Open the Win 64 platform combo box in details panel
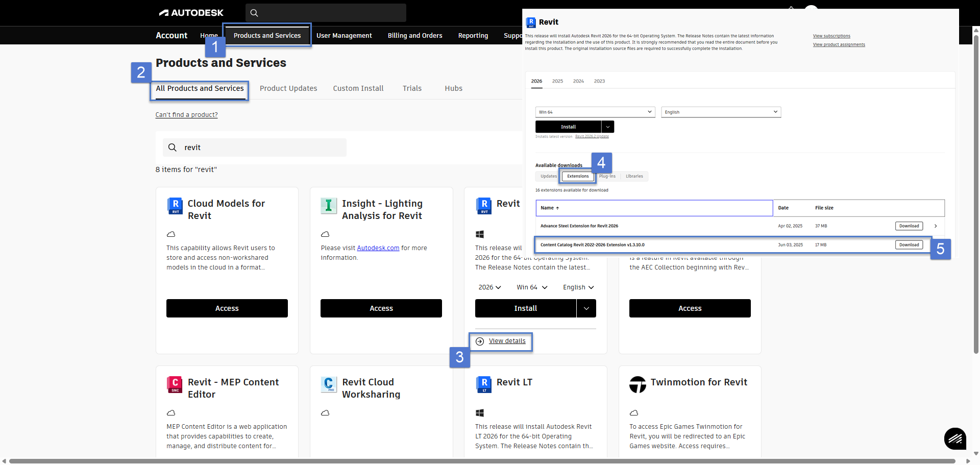 pyautogui.click(x=595, y=112)
